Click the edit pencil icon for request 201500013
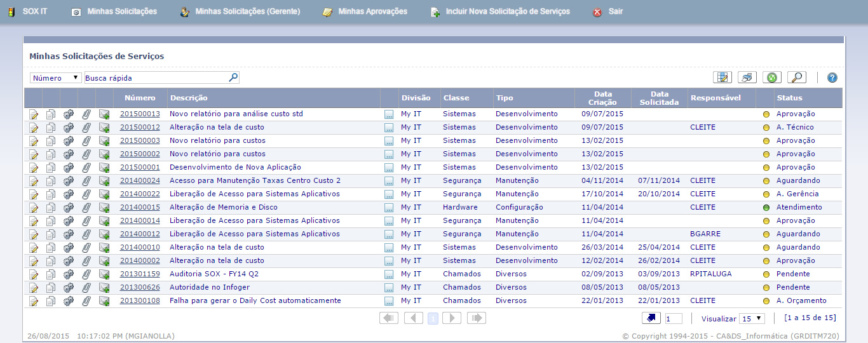Image resolution: width=868 pixels, height=343 pixels. [34, 114]
